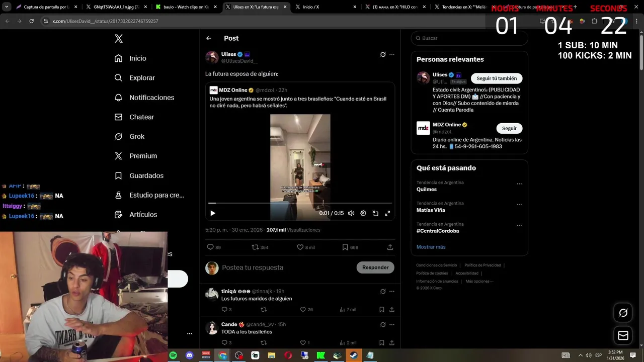Toggle video picture-in-picture icon

375,213
